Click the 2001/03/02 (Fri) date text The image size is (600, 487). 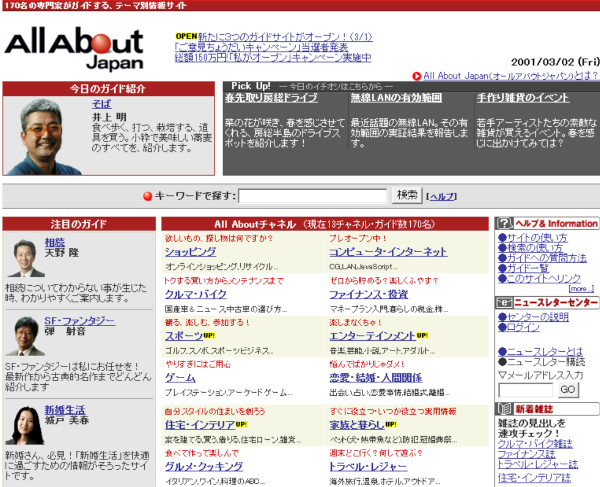click(555, 62)
